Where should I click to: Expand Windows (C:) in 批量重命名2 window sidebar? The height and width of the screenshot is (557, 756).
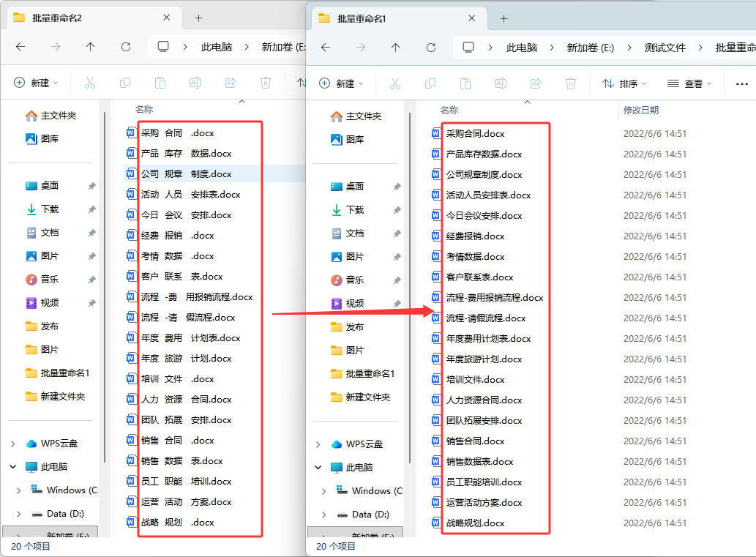tap(19, 490)
